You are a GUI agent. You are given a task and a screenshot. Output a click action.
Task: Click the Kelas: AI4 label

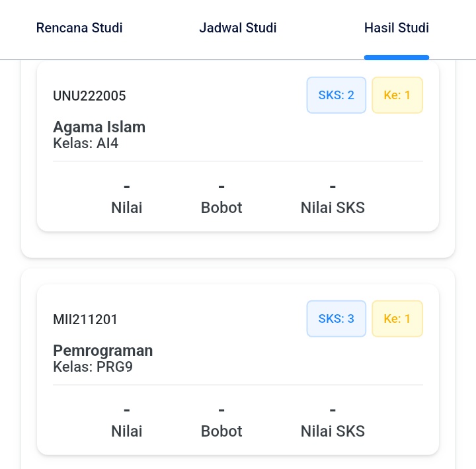tap(85, 143)
